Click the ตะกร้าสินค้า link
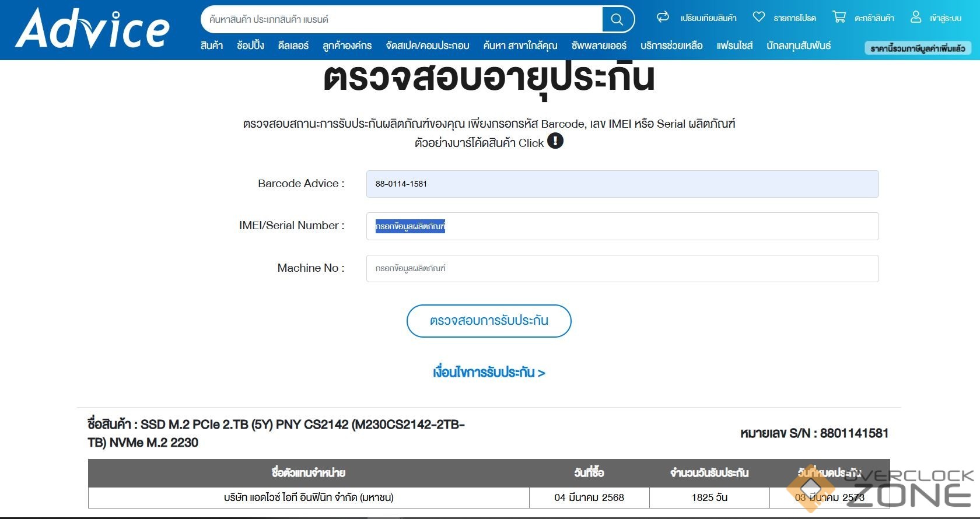980x519 pixels. pyautogui.click(x=874, y=18)
